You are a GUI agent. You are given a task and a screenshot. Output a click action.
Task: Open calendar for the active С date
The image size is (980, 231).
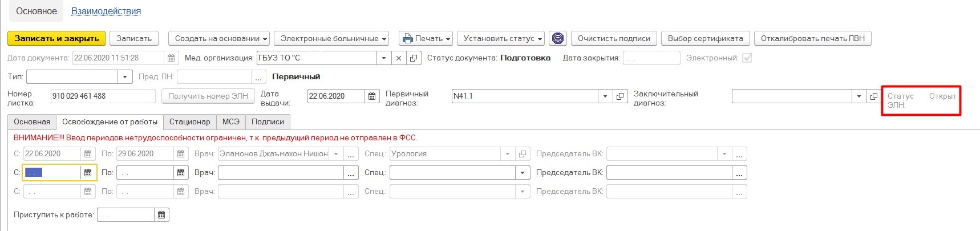(x=88, y=173)
